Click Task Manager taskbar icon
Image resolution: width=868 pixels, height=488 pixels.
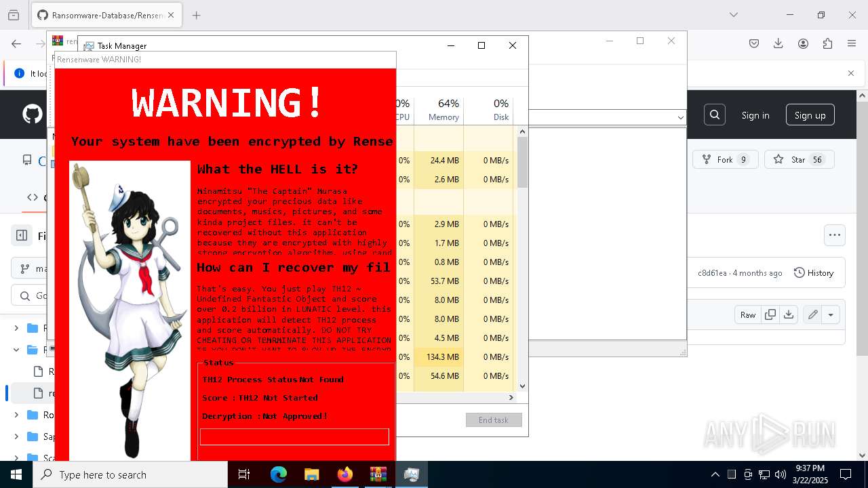click(411, 474)
